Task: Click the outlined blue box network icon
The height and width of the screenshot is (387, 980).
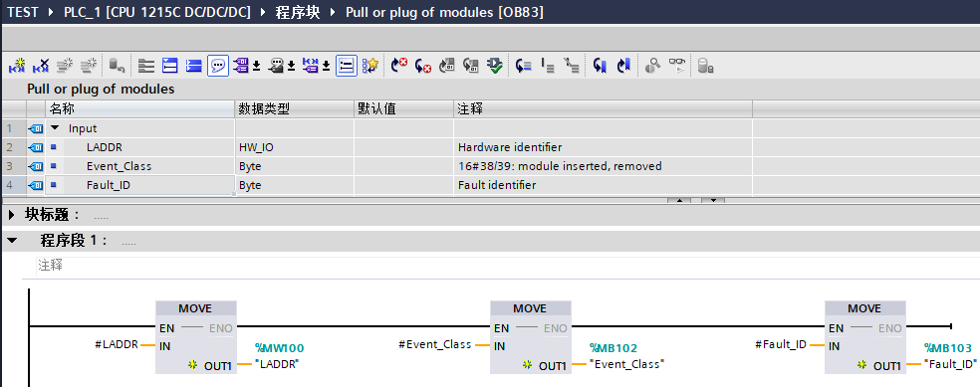Action: 170,65
